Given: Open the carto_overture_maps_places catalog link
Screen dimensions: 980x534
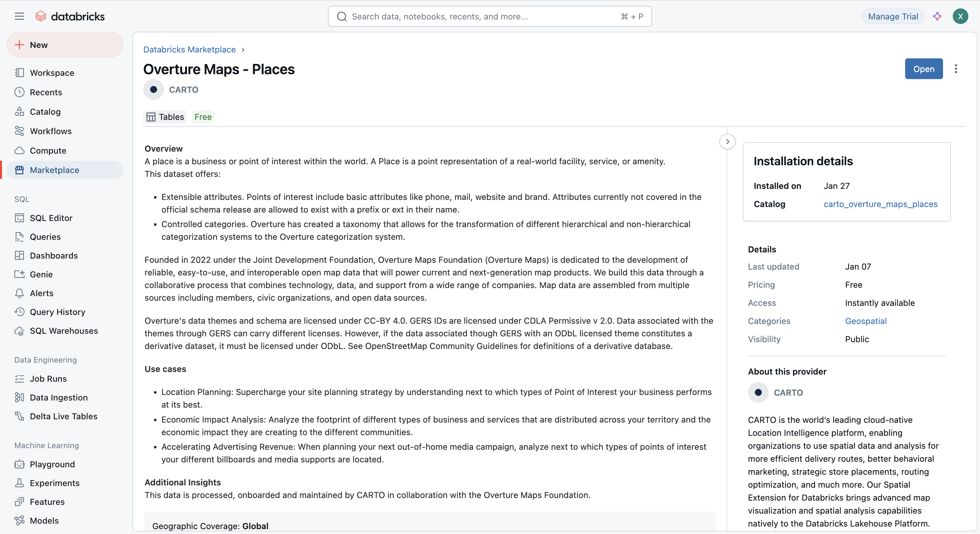Looking at the screenshot, I should tap(880, 204).
